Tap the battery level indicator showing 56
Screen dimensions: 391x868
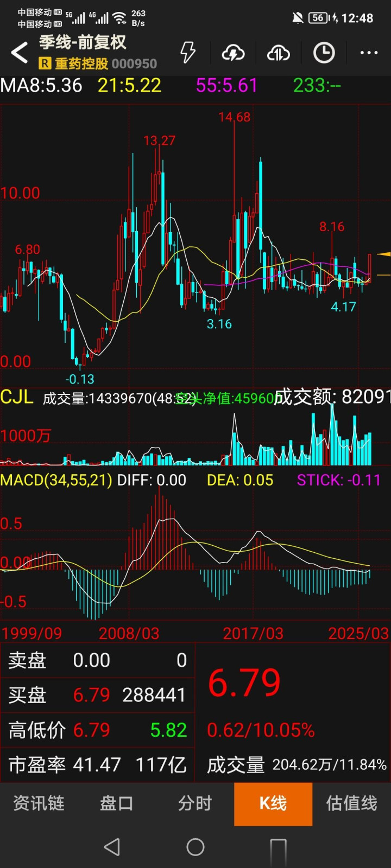pos(319,18)
